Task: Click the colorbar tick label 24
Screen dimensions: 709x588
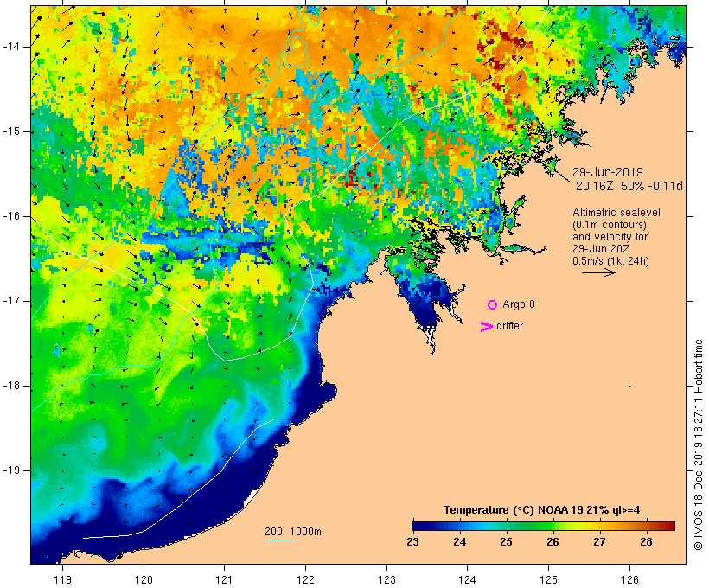Action: pos(459,542)
